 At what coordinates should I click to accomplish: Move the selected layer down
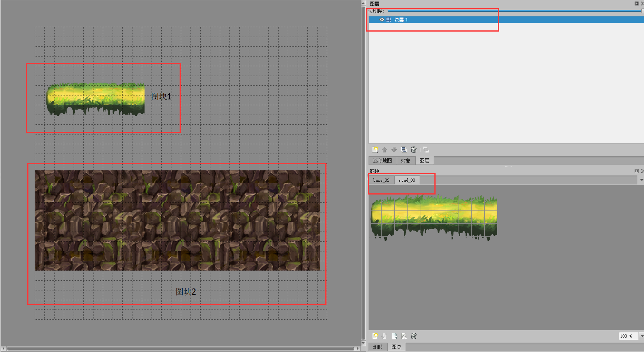pyautogui.click(x=394, y=150)
